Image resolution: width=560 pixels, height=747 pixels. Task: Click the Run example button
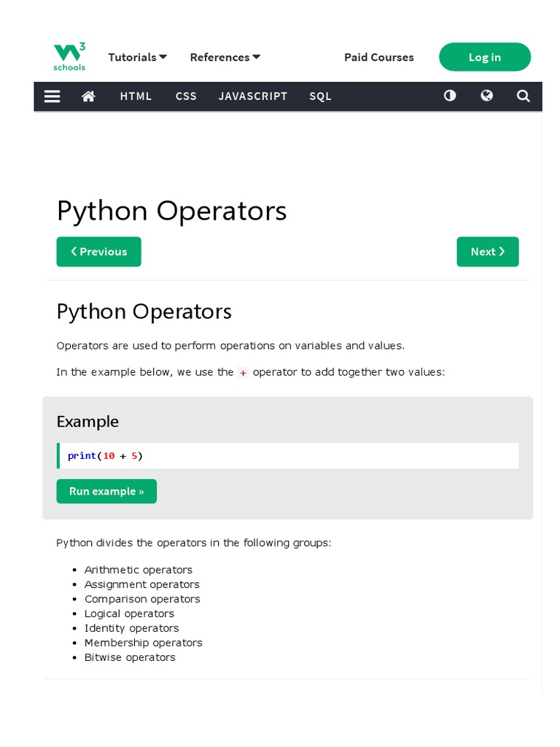pos(106,491)
